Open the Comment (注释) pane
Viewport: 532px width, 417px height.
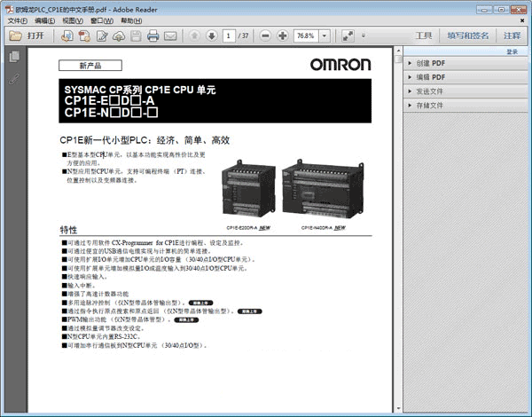[512, 35]
